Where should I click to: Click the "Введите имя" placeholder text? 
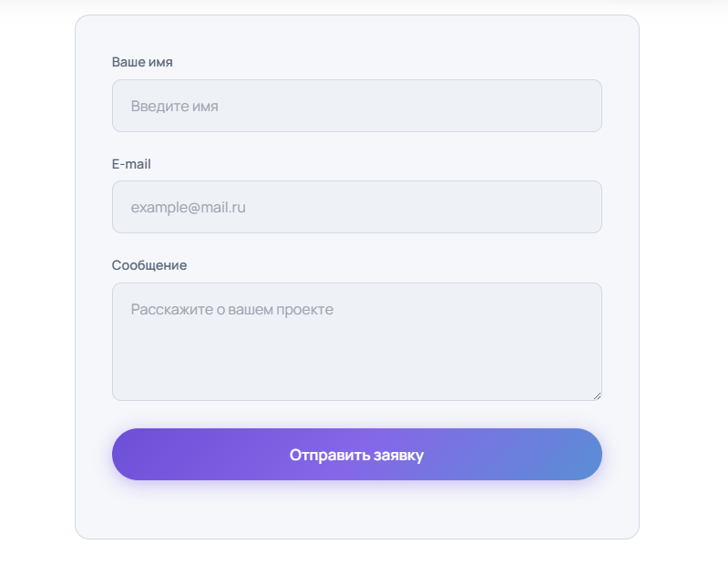[174, 106]
